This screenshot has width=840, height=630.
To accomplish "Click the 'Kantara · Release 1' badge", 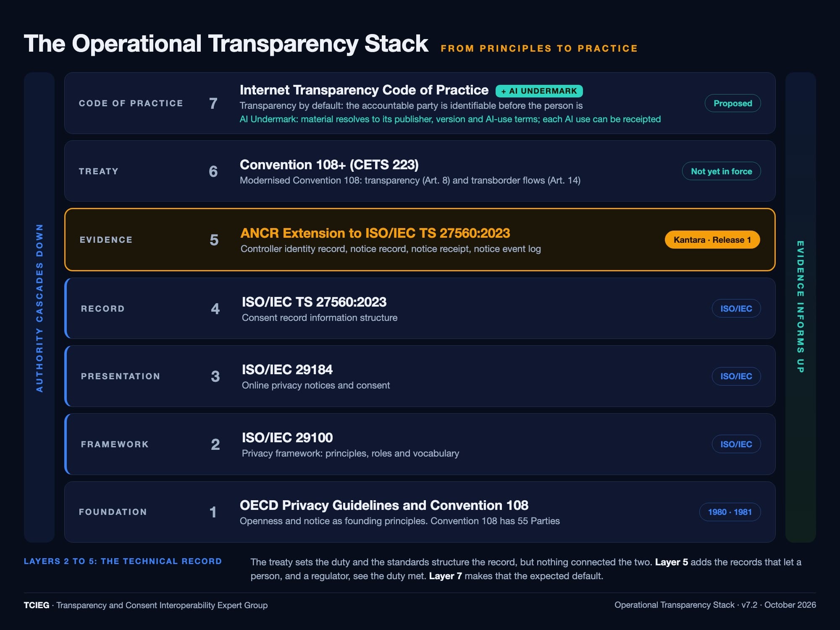I will pyautogui.click(x=712, y=240).
